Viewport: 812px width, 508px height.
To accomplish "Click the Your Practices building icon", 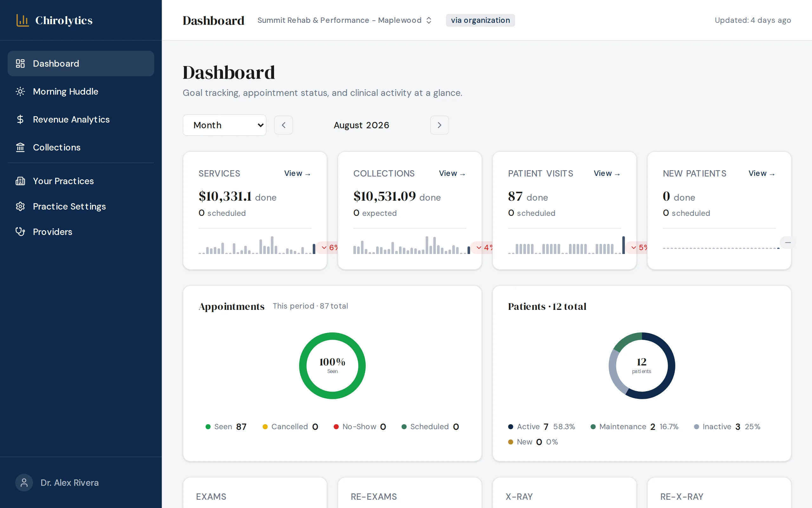I will click(20, 181).
